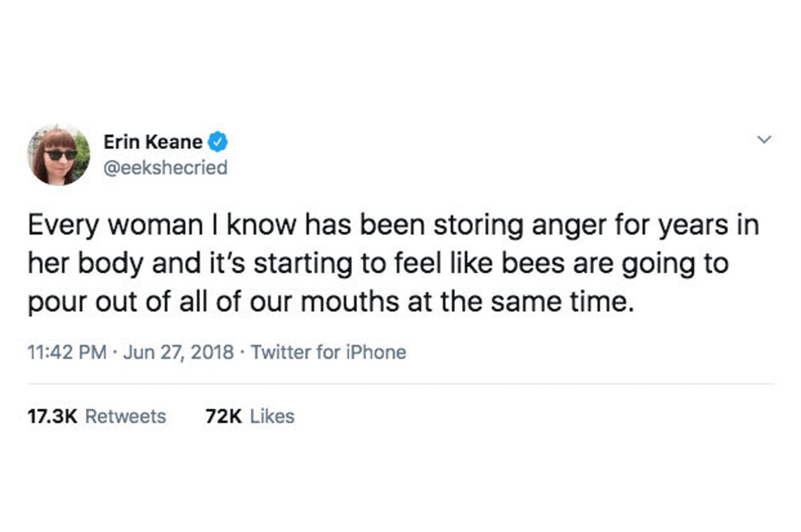Screen dimensions: 801x532
Task: Click the 72K like count number
Action: [x=224, y=417]
